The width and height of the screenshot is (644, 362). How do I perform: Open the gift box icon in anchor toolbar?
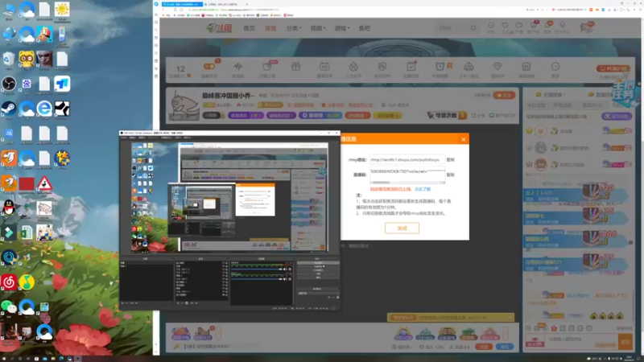(295, 67)
